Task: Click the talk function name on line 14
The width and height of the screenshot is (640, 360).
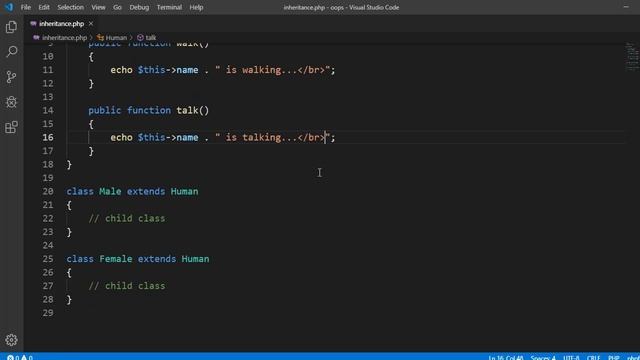Action: pyautogui.click(x=187, y=110)
